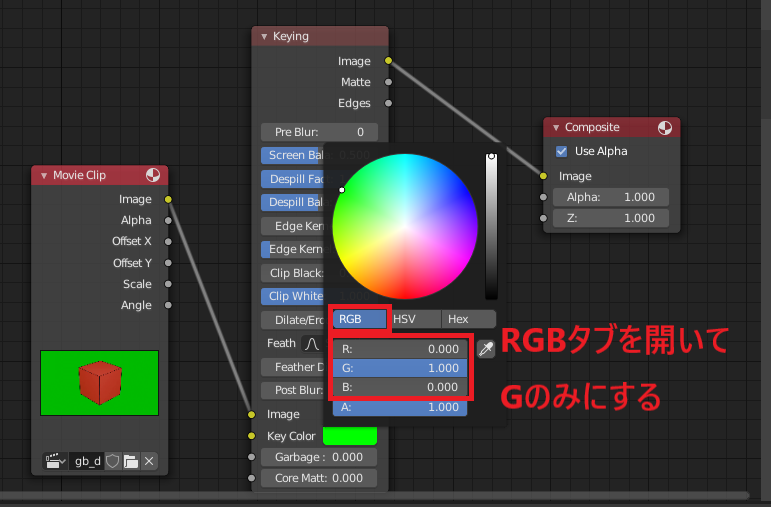Click the Offset X output socket
The image size is (771, 507).
point(168,241)
